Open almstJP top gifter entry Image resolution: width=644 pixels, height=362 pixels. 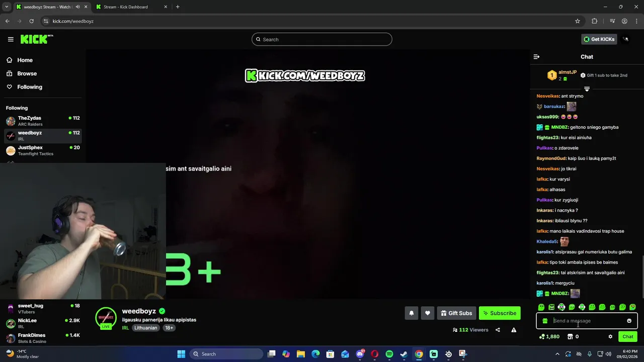click(562, 75)
